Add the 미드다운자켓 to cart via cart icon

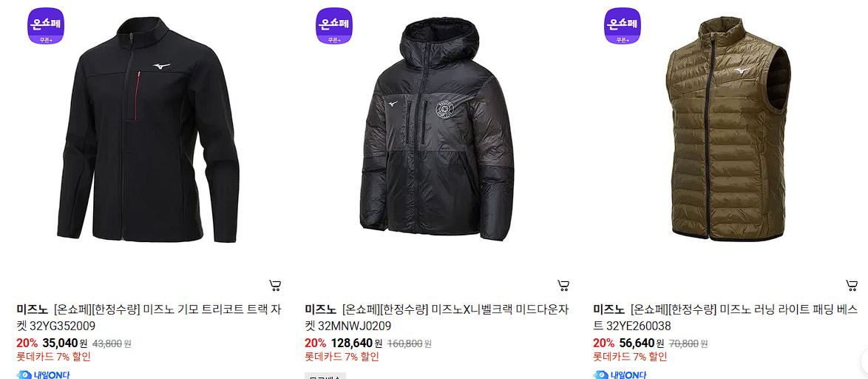point(563,286)
